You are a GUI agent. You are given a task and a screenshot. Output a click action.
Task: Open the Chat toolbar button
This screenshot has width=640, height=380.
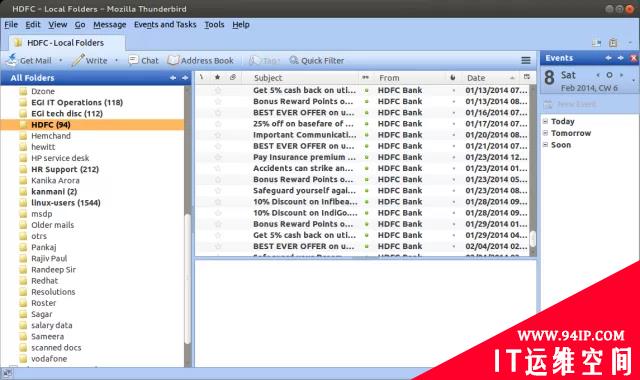pos(143,60)
